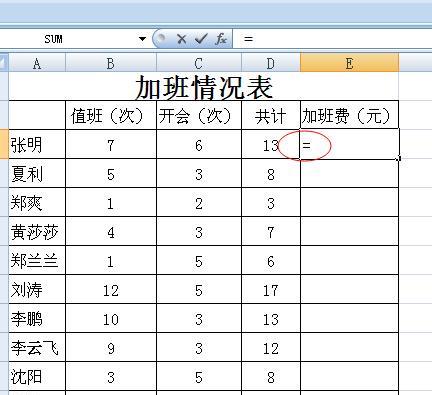432x395 pixels.
Task: Click the title cell 加班情况表
Action: pyautogui.click(x=204, y=86)
